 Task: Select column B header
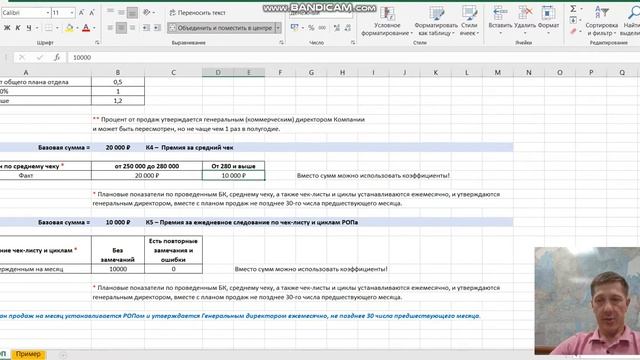[118, 72]
